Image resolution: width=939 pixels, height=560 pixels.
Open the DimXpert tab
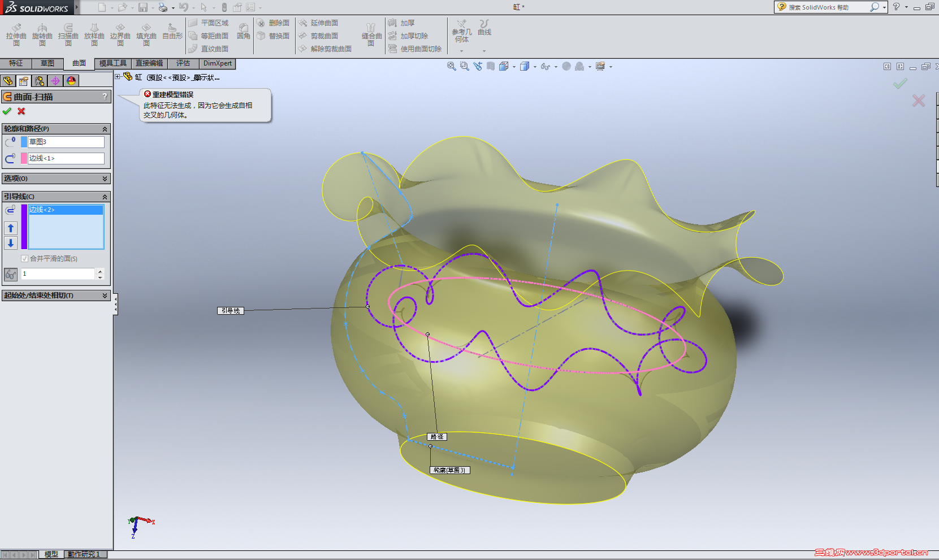tap(218, 63)
